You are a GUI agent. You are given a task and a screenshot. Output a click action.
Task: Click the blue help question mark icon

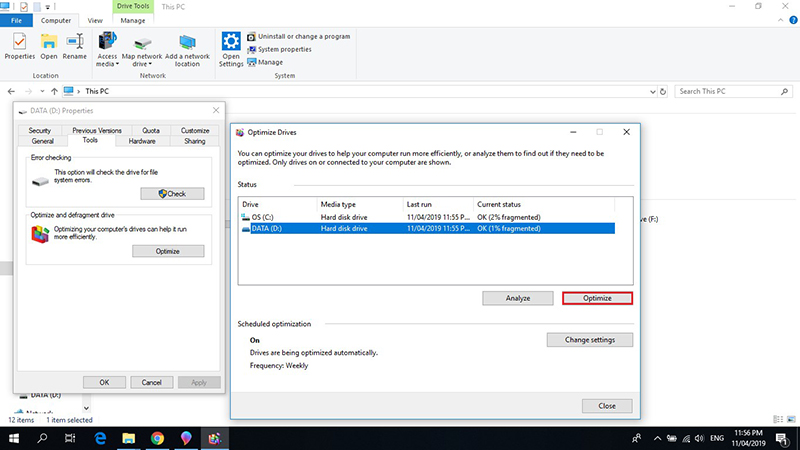point(791,20)
